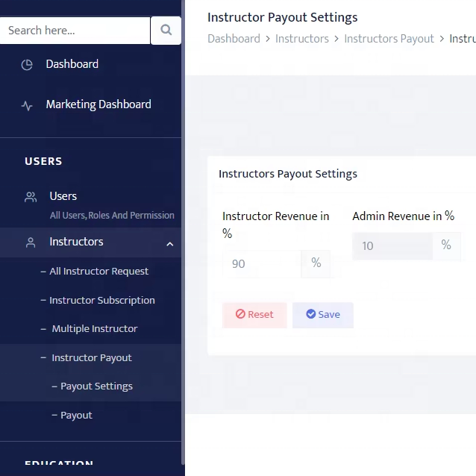The height and width of the screenshot is (476, 476).
Task: Click the percent symbol beside Instructor Revenue
Action: click(316, 263)
